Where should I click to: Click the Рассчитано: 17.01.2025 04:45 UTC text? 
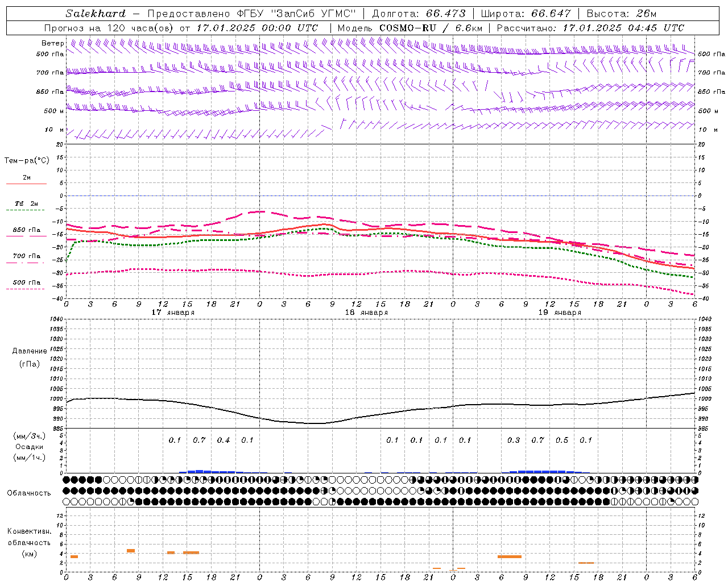point(590,28)
